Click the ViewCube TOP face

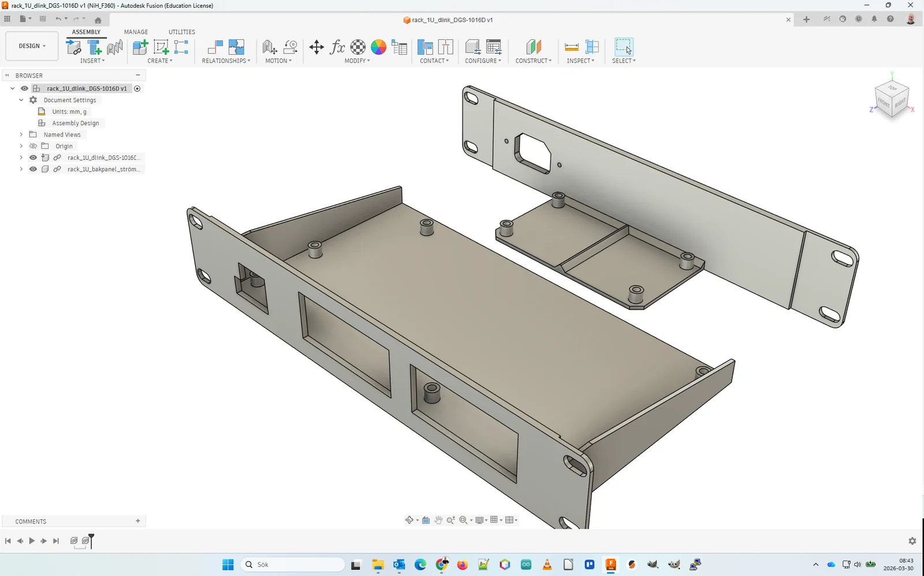point(892,88)
